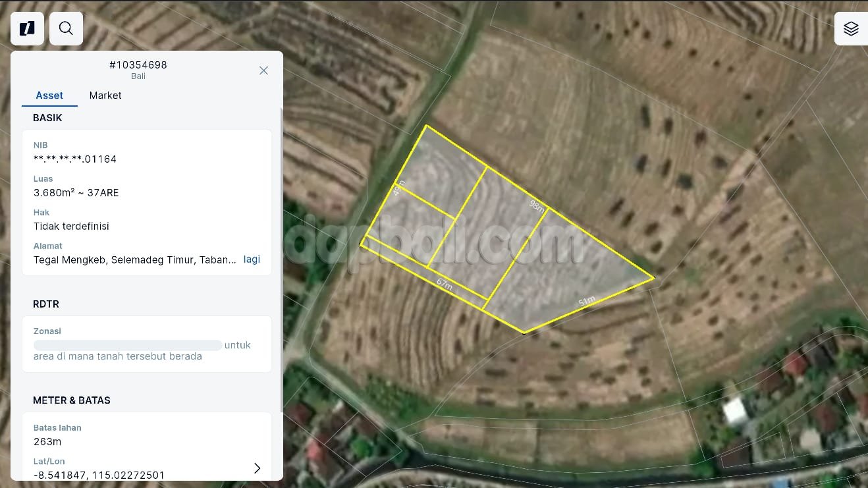The height and width of the screenshot is (488, 868).
Task: Click the Lat/Lon coordinates value
Action: pyautogui.click(x=99, y=475)
